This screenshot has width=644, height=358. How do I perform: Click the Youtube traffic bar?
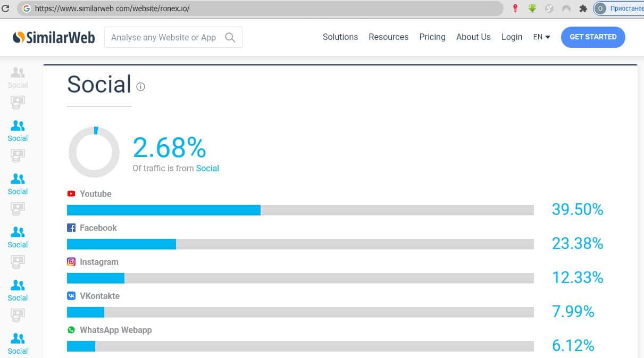[x=300, y=210]
